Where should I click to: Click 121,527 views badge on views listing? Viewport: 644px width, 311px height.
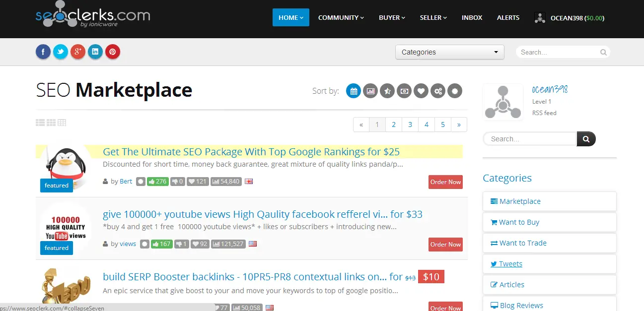click(x=228, y=244)
